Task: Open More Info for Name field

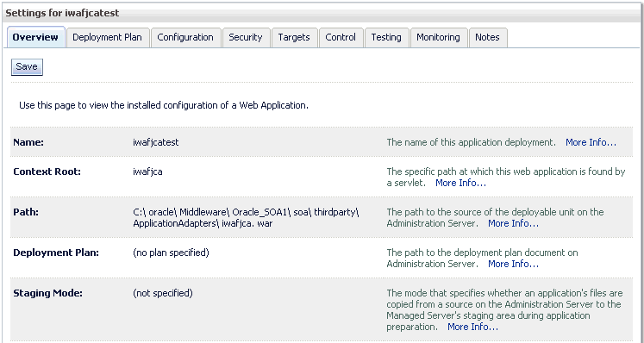Action: pyautogui.click(x=591, y=142)
